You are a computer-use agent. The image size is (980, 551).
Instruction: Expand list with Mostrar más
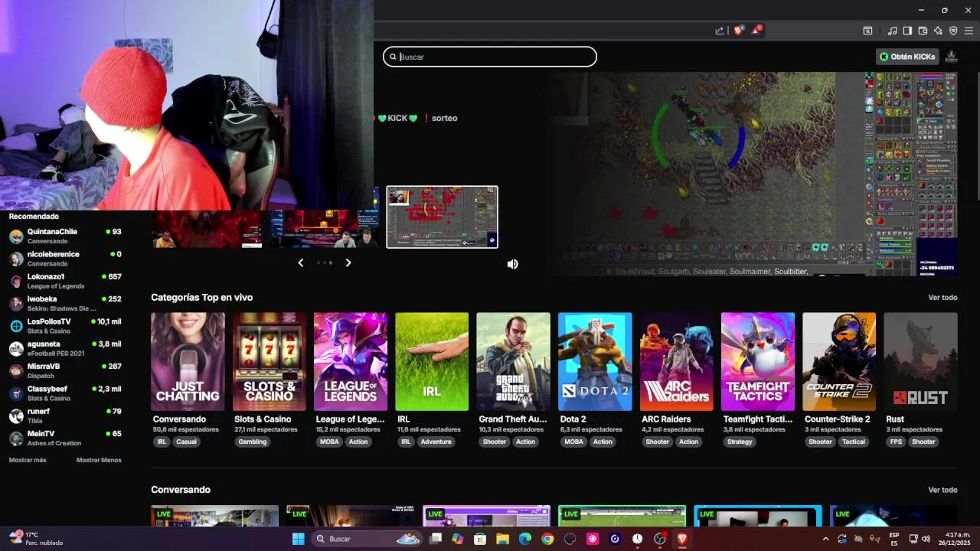tap(28, 460)
